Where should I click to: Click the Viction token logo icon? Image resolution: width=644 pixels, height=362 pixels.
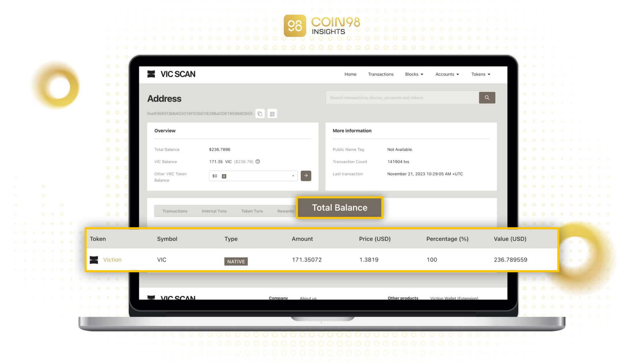(x=94, y=260)
